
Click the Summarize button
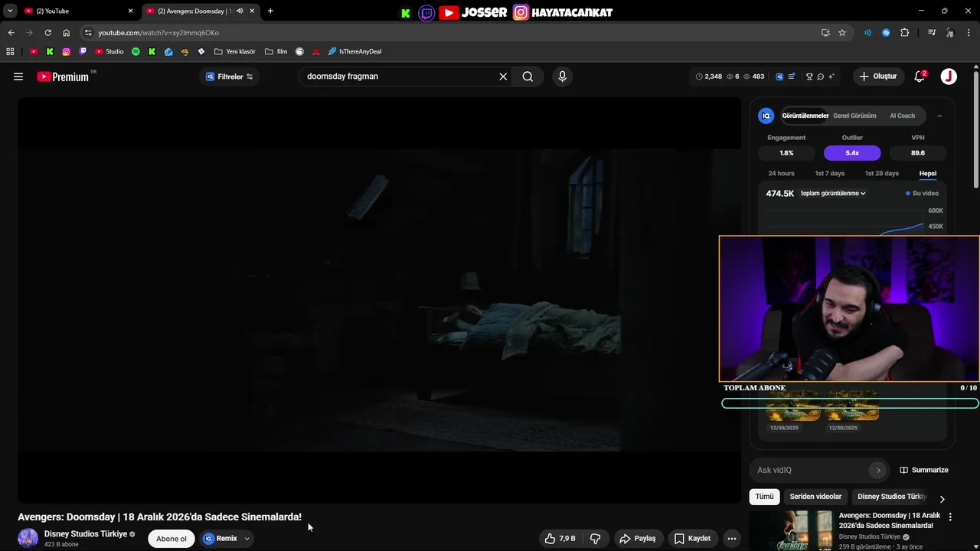tap(924, 470)
